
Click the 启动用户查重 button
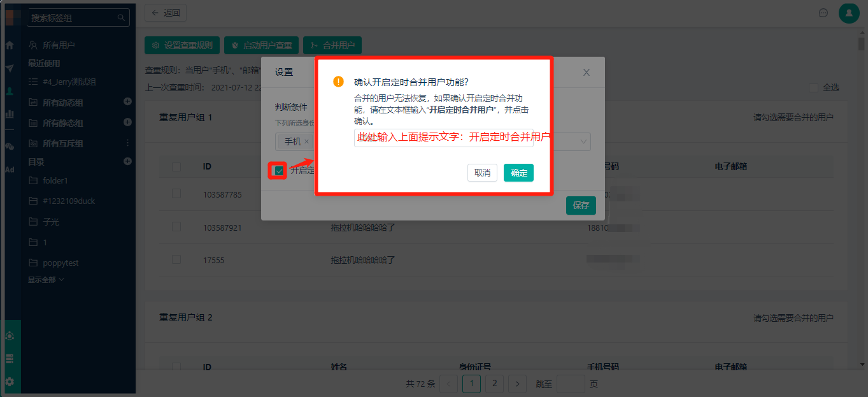click(x=262, y=45)
